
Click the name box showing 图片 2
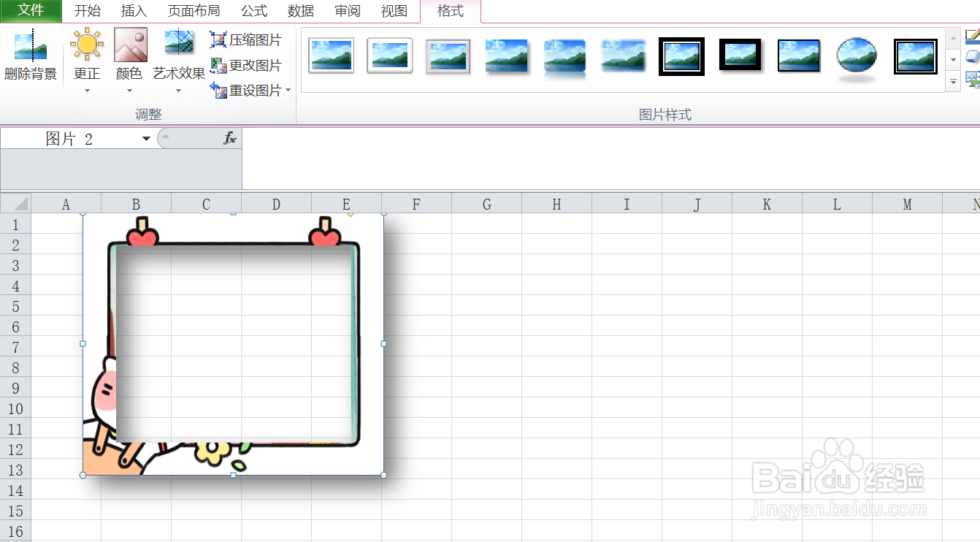tap(71, 139)
